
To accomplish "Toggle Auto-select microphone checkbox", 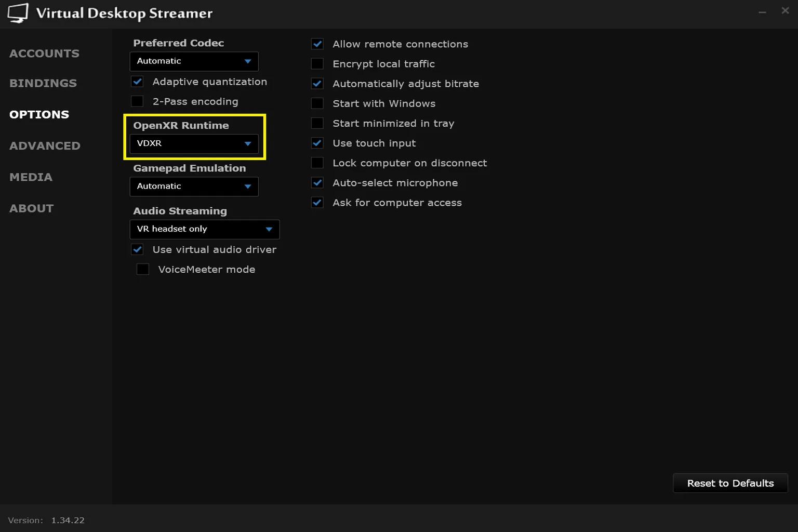I will click(317, 183).
